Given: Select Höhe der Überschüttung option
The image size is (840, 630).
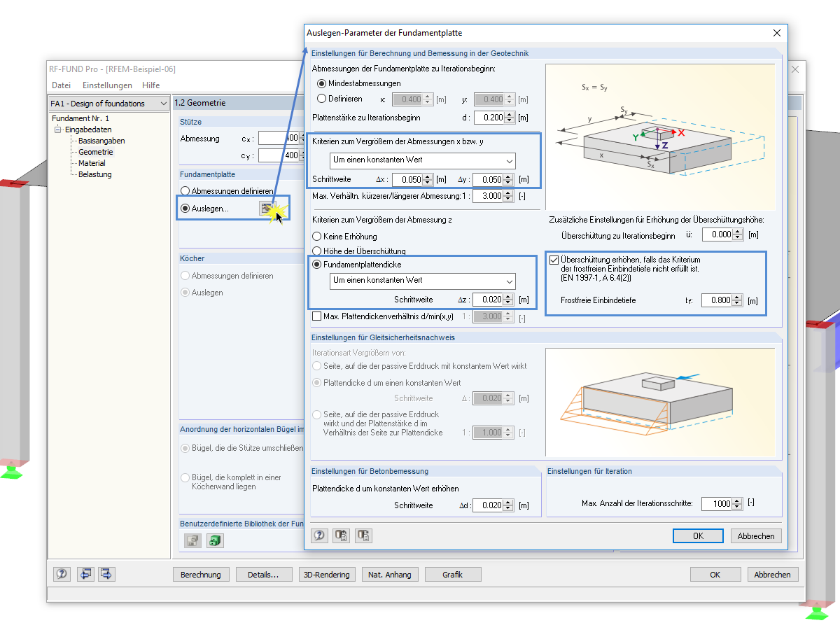Looking at the screenshot, I should (317, 251).
